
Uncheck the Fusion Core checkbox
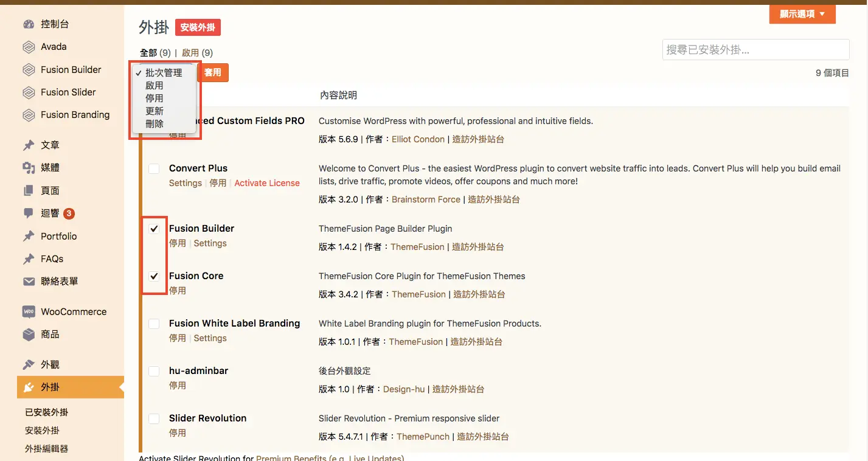(x=155, y=276)
